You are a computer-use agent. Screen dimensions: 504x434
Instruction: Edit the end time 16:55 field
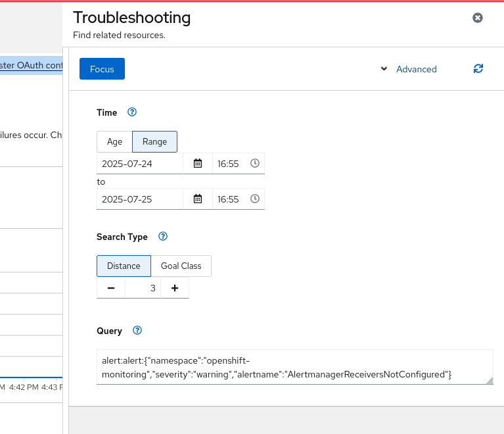[228, 199]
